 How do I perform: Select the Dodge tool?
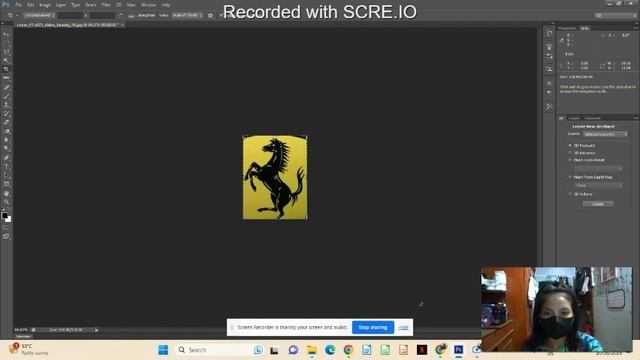(x=6, y=149)
